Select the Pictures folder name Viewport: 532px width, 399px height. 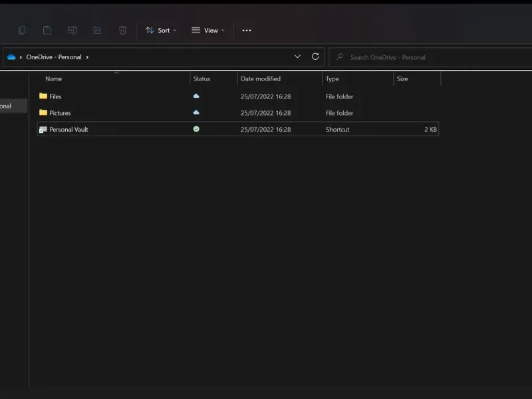[x=60, y=113]
